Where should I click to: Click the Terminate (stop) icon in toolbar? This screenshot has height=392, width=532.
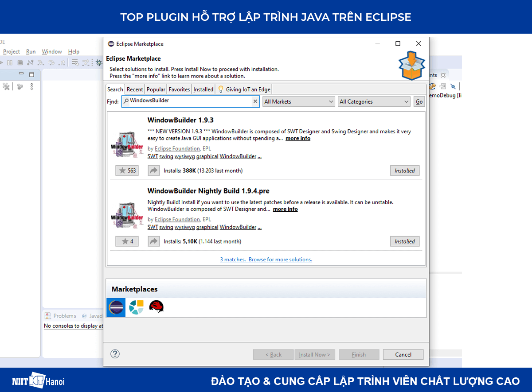(21, 62)
